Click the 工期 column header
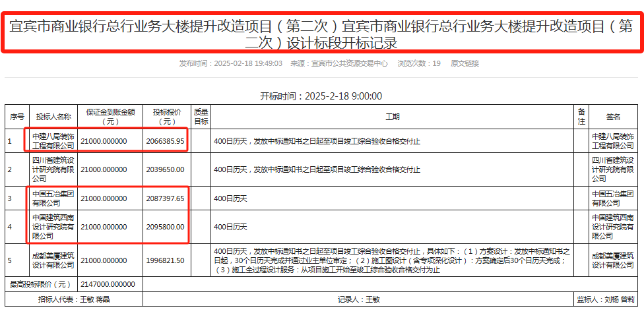Screen dimensions: 644x329 (x=393, y=117)
